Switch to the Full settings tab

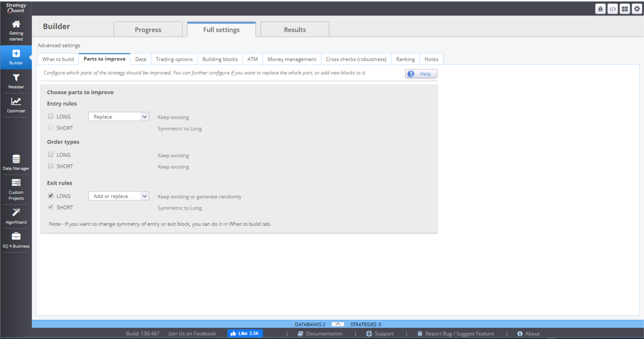221,30
